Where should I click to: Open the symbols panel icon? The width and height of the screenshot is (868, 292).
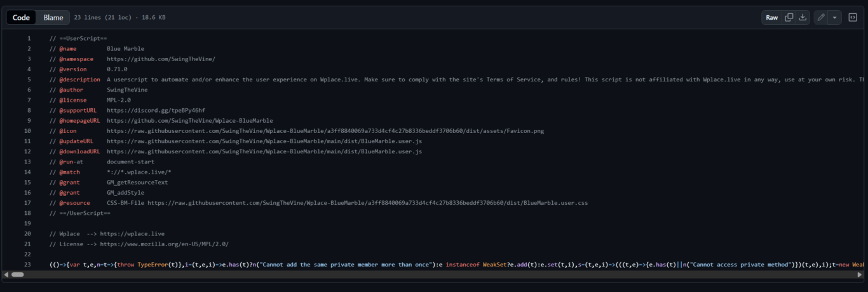click(853, 17)
